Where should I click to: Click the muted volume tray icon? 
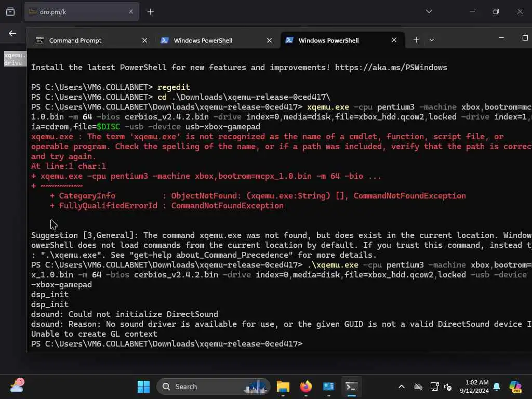pos(448,387)
